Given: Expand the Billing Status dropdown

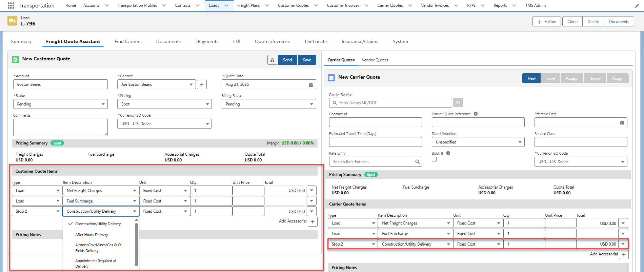Looking at the screenshot, I should [269, 104].
